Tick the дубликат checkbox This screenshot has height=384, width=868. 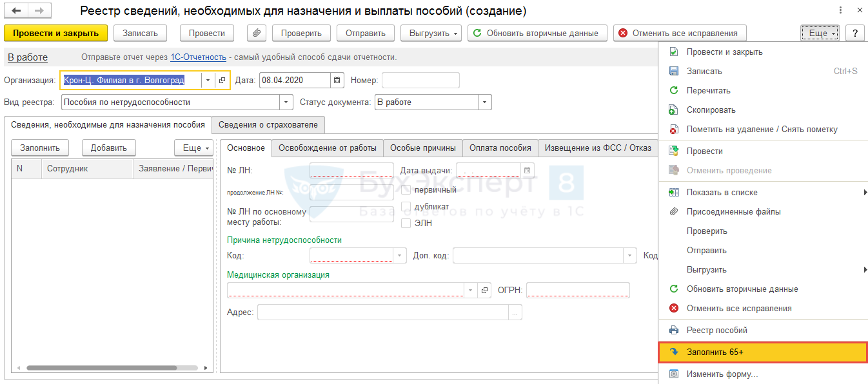[406, 207]
